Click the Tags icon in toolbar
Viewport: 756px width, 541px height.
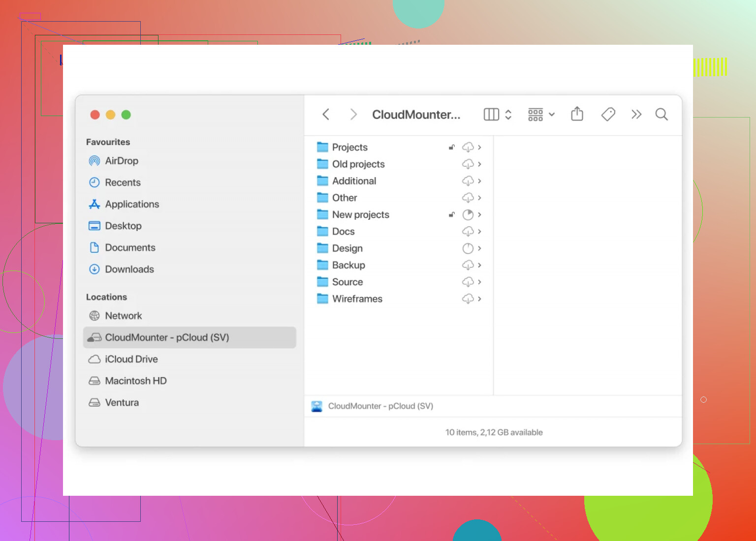click(608, 115)
